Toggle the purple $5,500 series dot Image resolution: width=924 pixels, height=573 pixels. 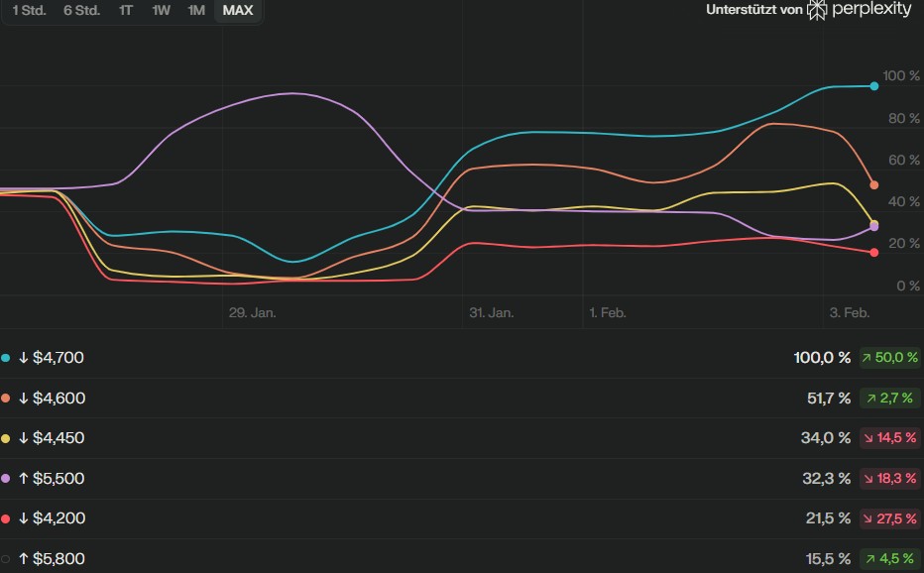(x=7, y=479)
